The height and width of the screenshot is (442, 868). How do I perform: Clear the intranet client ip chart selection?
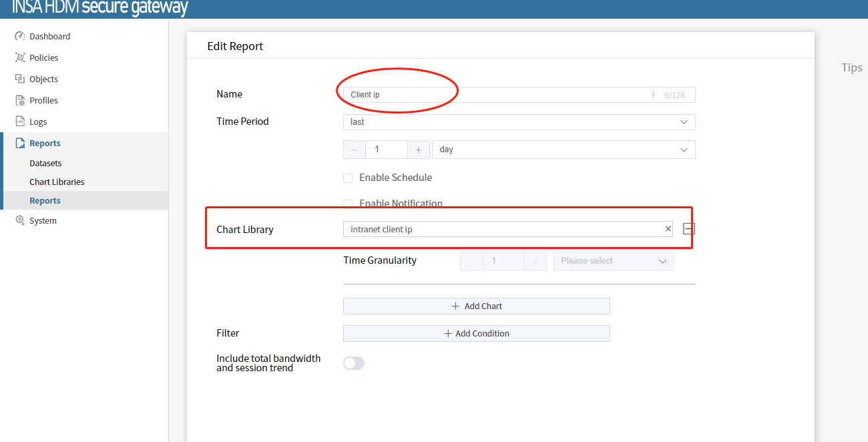click(x=668, y=229)
